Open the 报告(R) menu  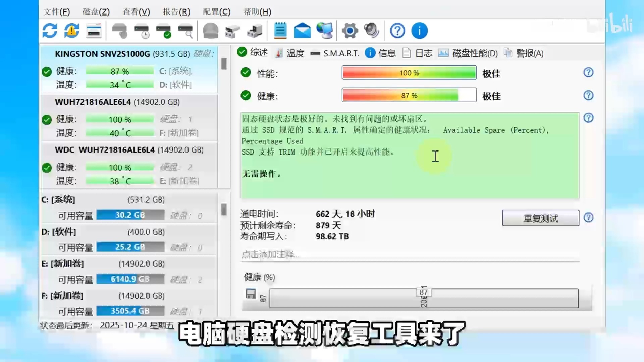(176, 12)
